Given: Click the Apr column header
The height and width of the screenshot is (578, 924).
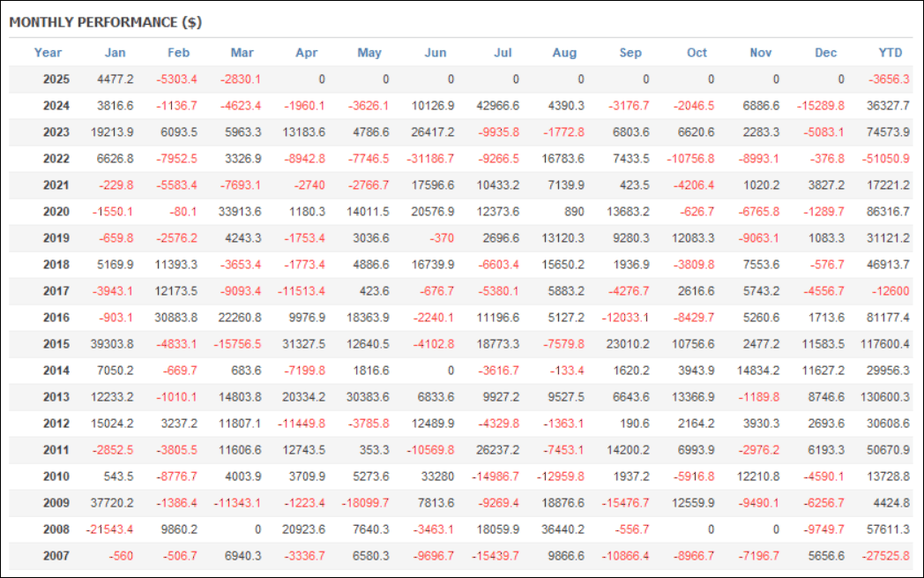Looking at the screenshot, I should pyautogui.click(x=307, y=52).
